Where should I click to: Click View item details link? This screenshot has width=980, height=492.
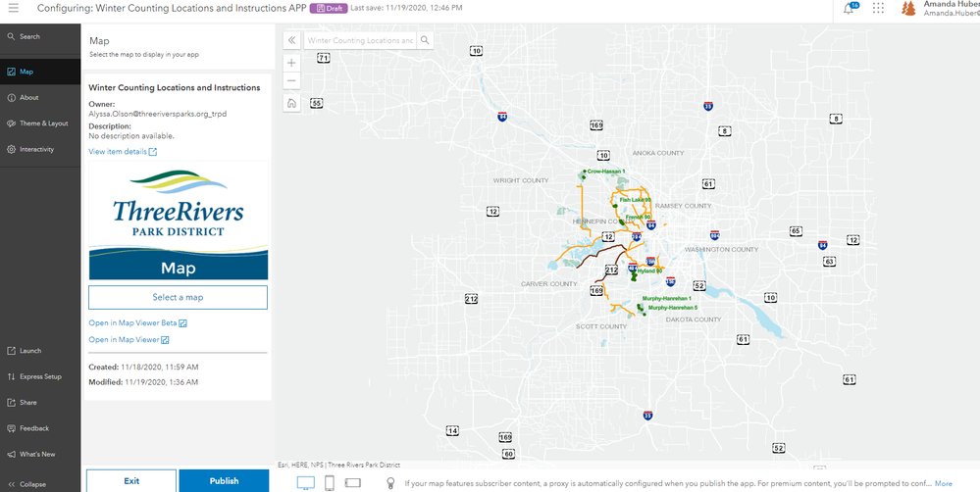coord(124,152)
